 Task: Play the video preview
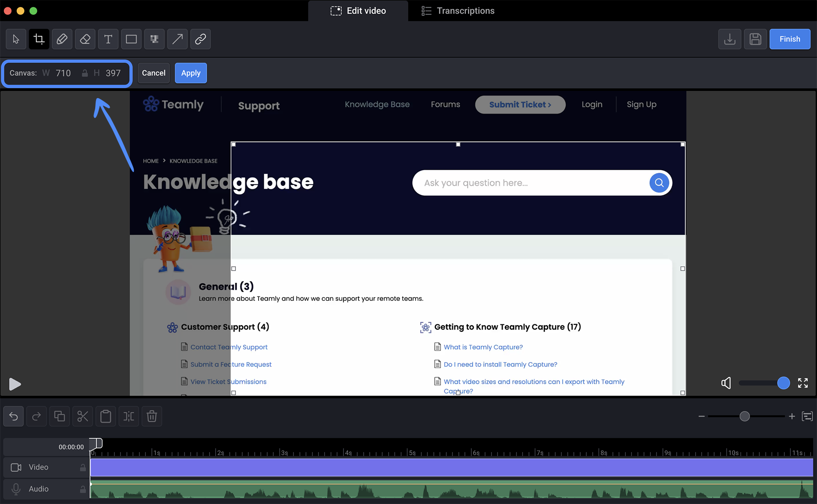pyautogui.click(x=15, y=384)
